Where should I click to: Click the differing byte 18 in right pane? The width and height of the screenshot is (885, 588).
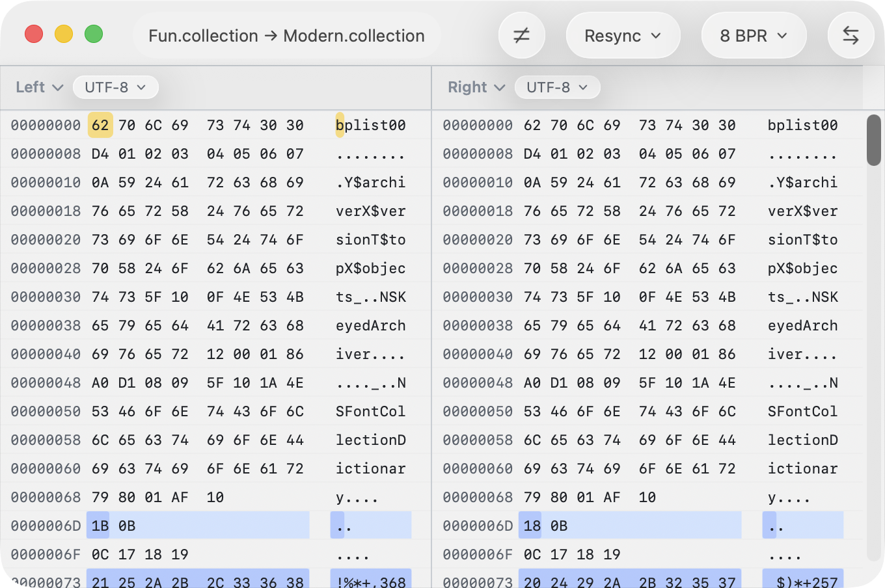point(532,526)
